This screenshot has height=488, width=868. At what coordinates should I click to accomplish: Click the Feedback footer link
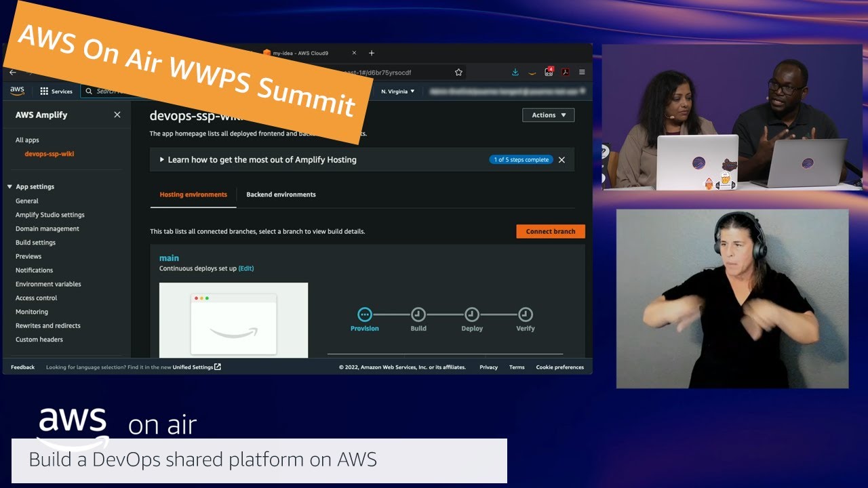point(22,367)
